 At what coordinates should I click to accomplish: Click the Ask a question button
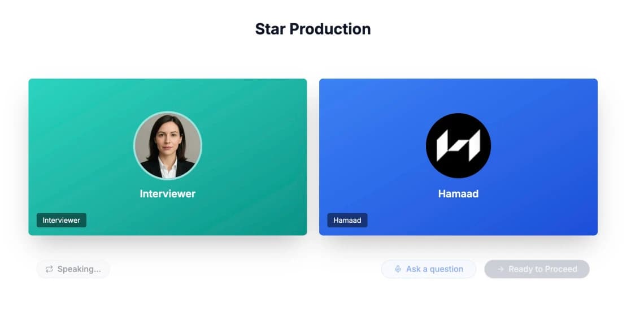pos(429,269)
